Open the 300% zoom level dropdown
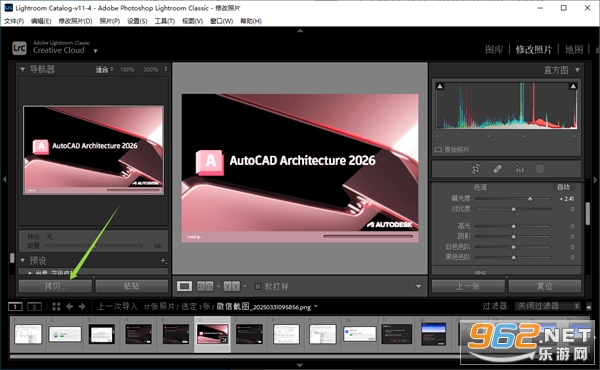The image size is (600, 370). (x=166, y=69)
